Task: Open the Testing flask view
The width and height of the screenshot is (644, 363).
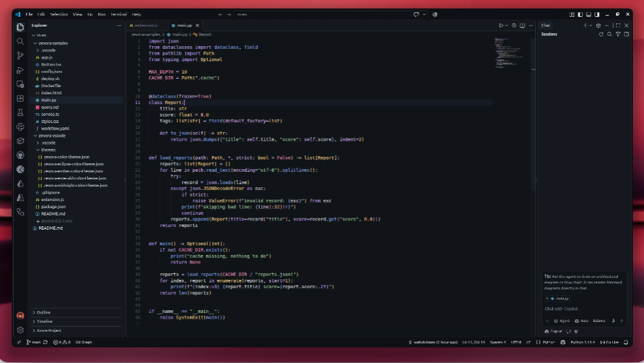Action: pos(20,113)
